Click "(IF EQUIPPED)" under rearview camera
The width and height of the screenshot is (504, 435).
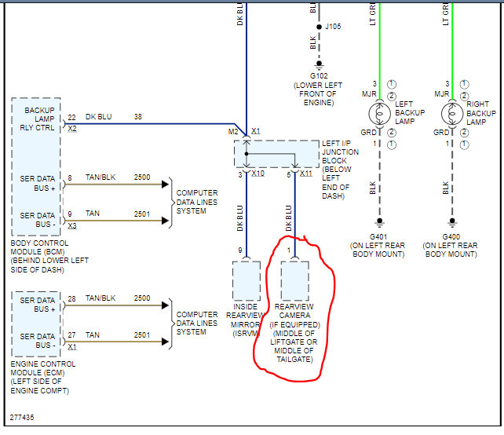coord(294,325)
